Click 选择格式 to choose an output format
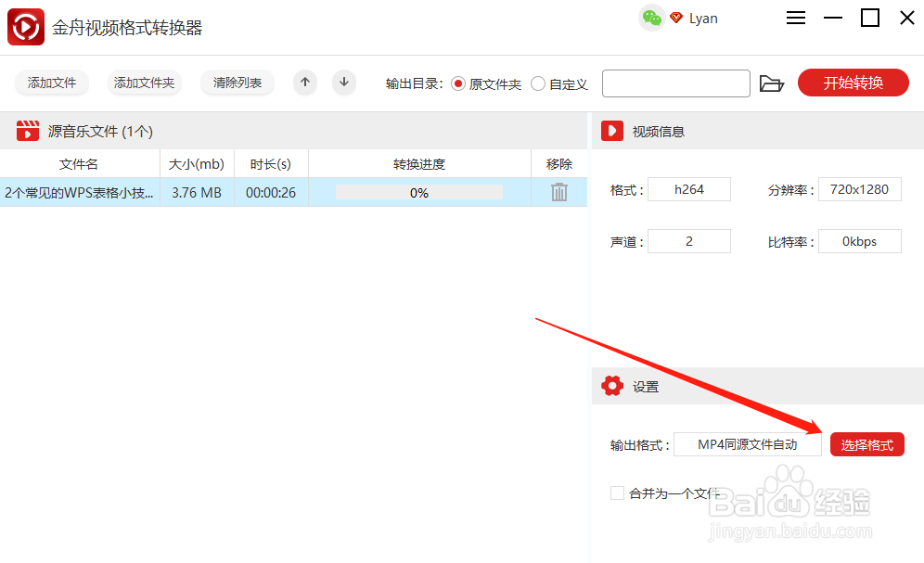 click(x=866, y=443)
